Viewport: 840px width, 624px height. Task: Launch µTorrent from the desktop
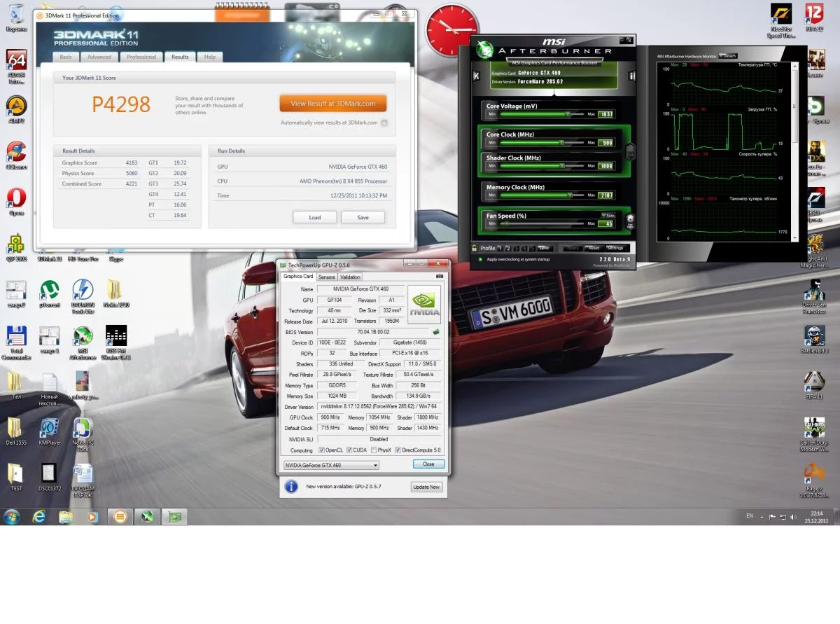(x=49, y=293)
